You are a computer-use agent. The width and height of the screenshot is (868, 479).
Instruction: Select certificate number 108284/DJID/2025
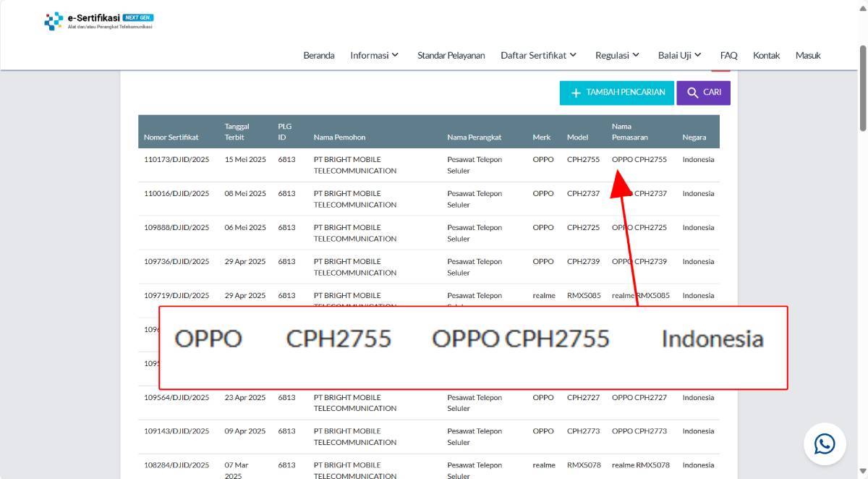176,465
